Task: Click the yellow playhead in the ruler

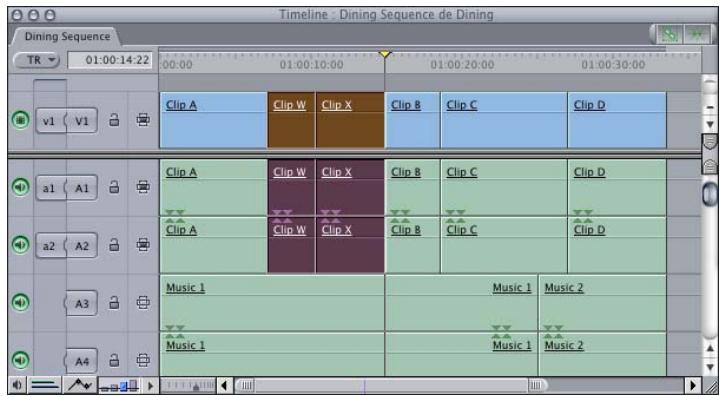Action: tap(385, 54)
